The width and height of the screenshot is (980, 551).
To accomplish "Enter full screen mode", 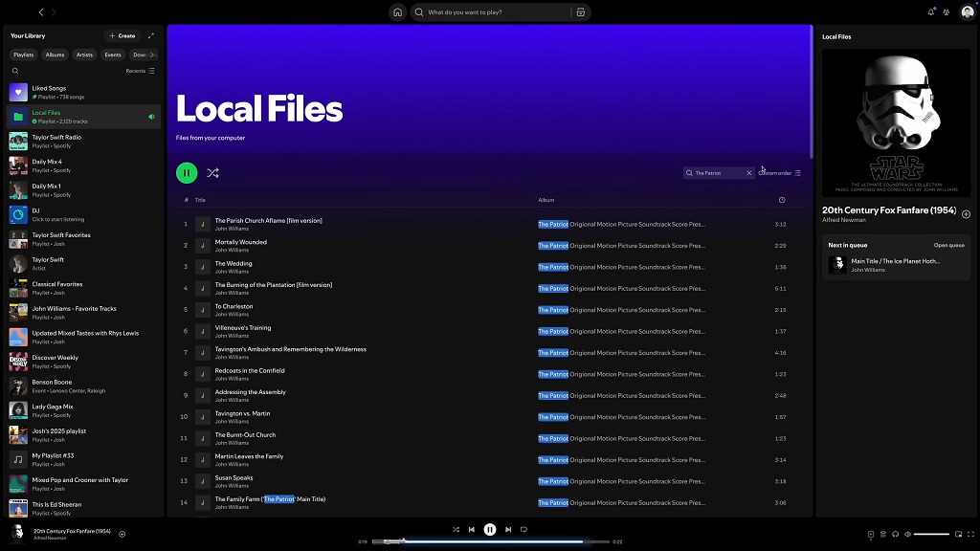I will tap(970, 534).
